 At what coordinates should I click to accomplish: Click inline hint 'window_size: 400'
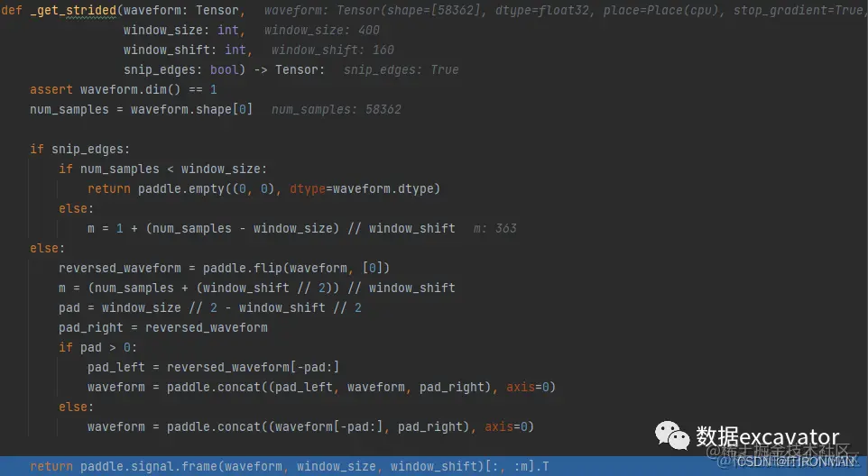tap(321, 31)
